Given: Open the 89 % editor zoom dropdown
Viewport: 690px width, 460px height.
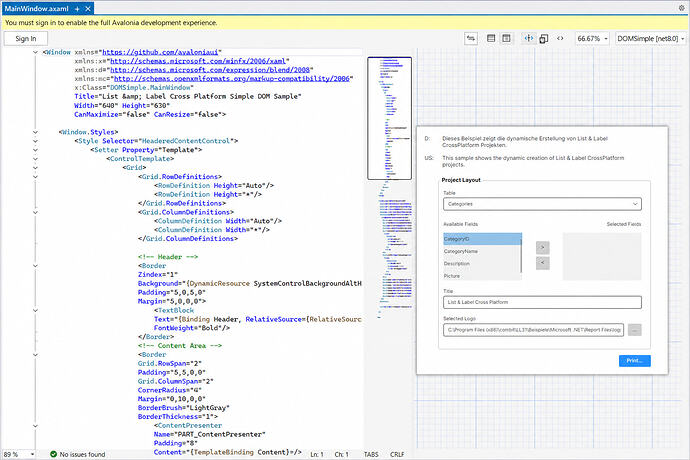Looking at the screenshot, I should click(x=18, y=454).
